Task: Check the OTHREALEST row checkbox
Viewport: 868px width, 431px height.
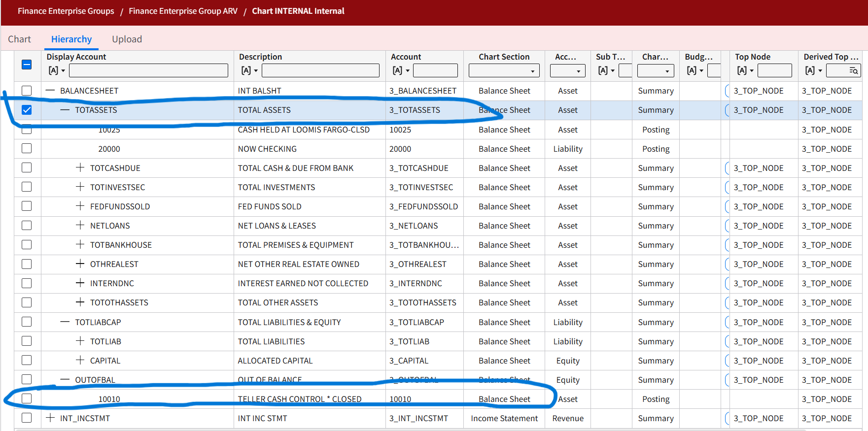Action: [x=27, y=264]
